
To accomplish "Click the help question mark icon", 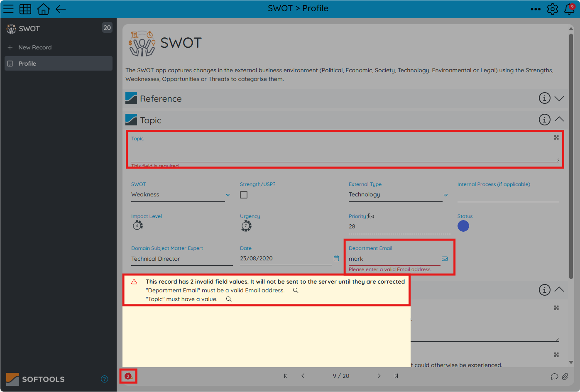I will pos(105,379).
